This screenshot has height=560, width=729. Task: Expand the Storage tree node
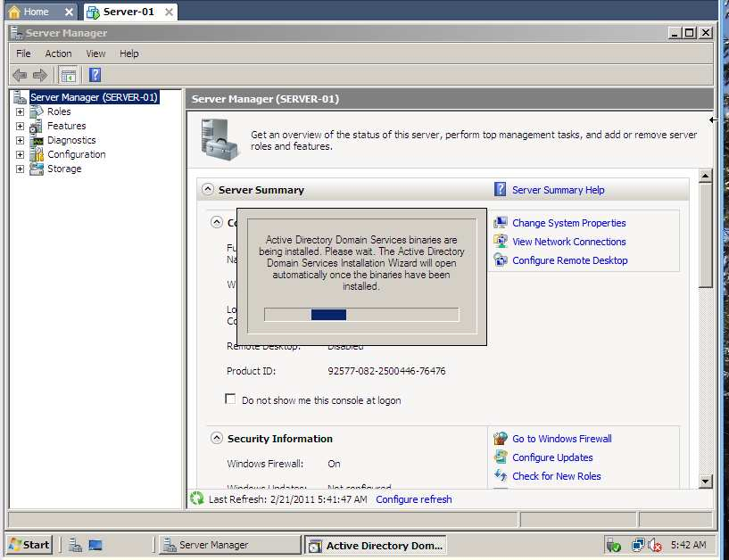[x=20, y=169]
